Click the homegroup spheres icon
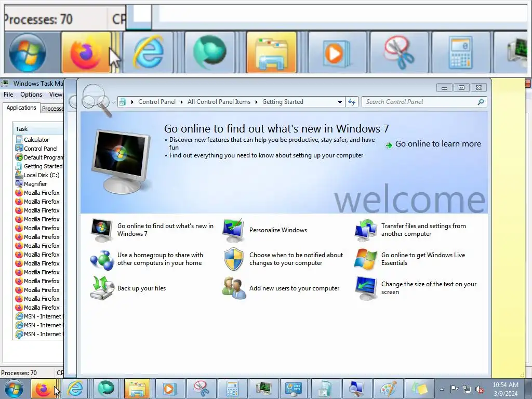 tap(101, 260)
